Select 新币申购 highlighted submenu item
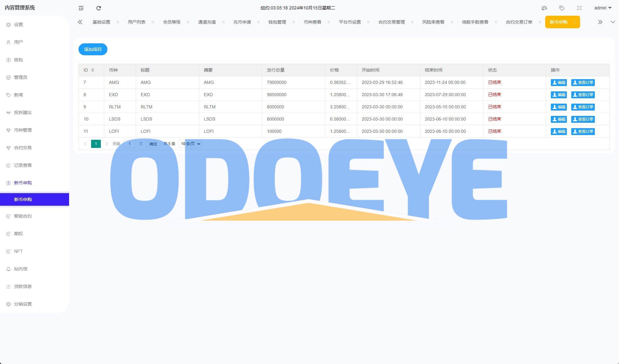This screenshot has width=619, height=364. [x=35, y=199]
